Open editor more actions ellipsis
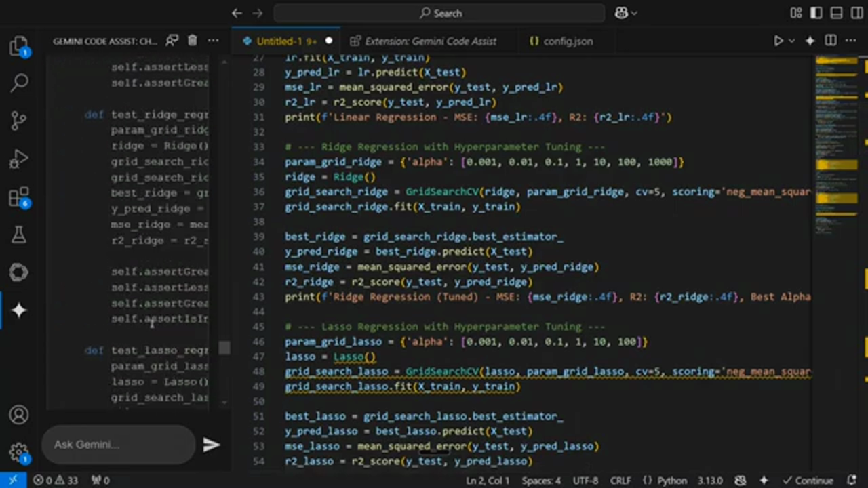 tap(852, 41)
